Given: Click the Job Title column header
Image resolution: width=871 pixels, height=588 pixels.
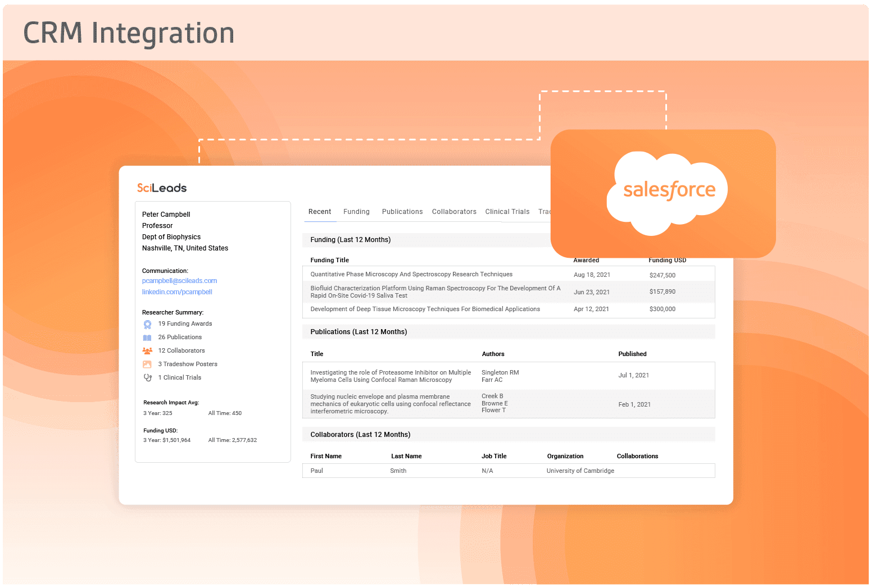Looking at the screenshot, I should [x=494, y=457].
